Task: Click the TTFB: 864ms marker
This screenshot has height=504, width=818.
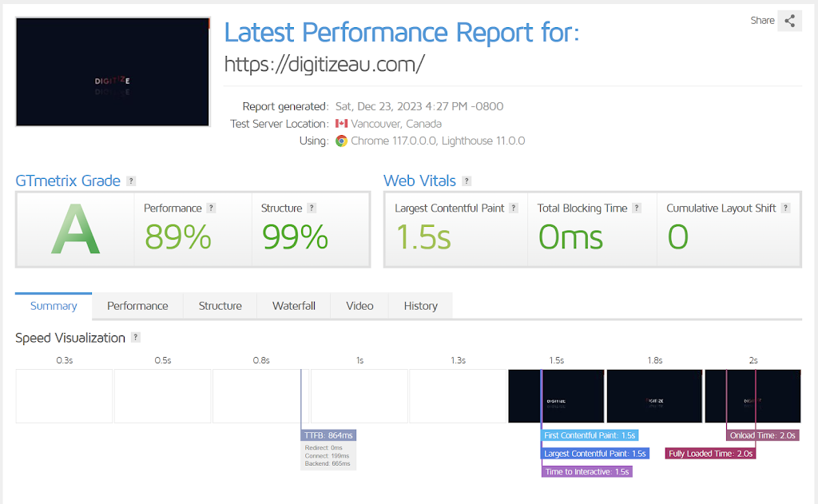Action: click(x=328, y=435)
